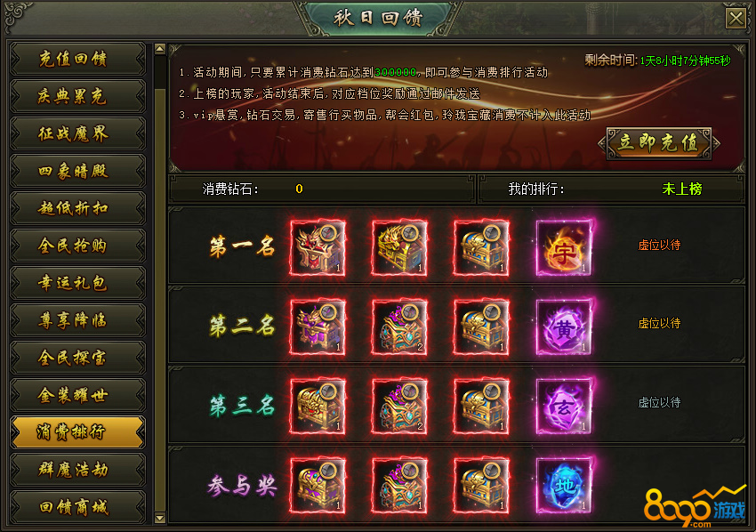Viewport: 756px width, 532px height.
Task: Go to the 回馈商城 tab
Action: [x=77, y=507]
